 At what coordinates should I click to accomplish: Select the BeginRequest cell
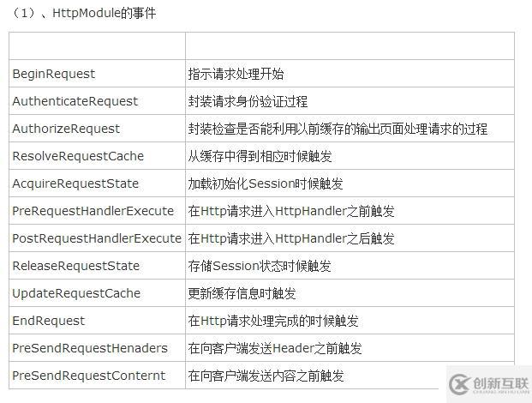pyautogui.click(x=54, y=74)
